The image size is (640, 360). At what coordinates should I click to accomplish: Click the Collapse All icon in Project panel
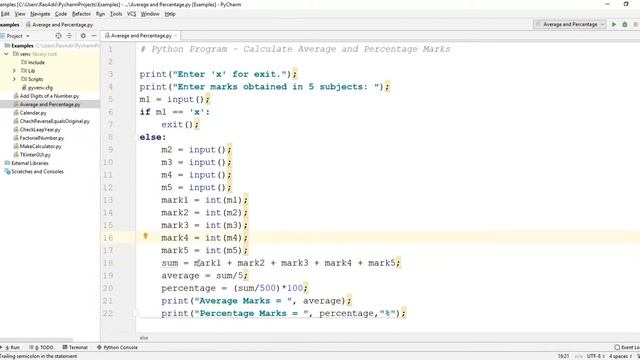coord(69,36)
